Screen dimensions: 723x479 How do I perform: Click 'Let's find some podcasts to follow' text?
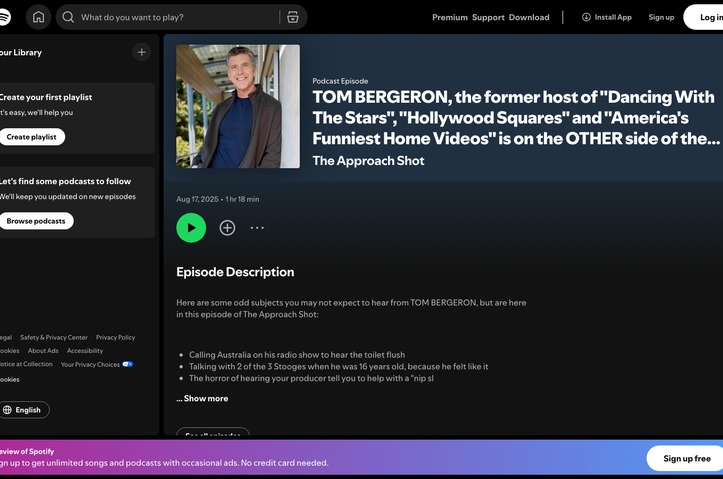[x=65, y=181]
